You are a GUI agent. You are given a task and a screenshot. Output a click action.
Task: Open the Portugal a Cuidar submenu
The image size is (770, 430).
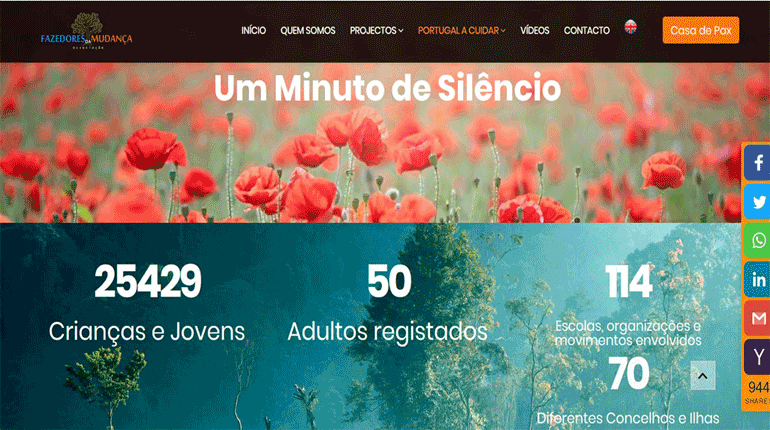pyautogui.click(x=462, y=30)
